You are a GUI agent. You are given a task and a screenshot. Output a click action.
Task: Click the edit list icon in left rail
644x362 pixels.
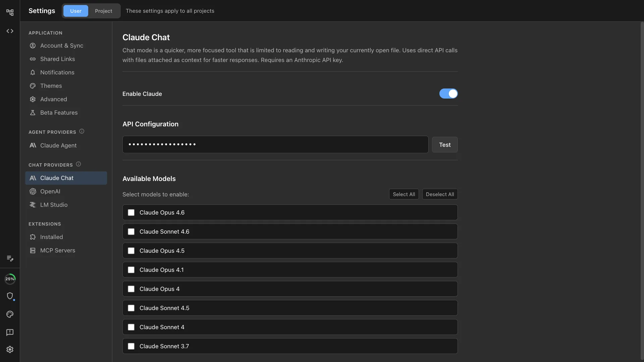click(x=10, y=258)
